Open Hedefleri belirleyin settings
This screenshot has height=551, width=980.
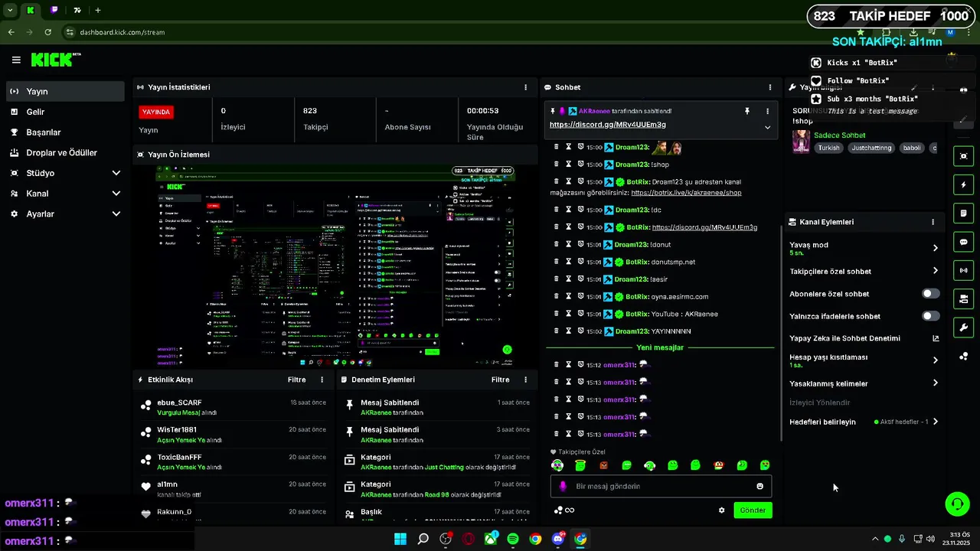[x=864, y=422]
